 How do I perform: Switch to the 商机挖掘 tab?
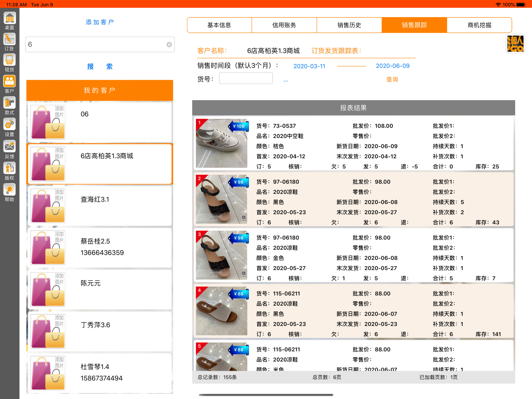479,25
